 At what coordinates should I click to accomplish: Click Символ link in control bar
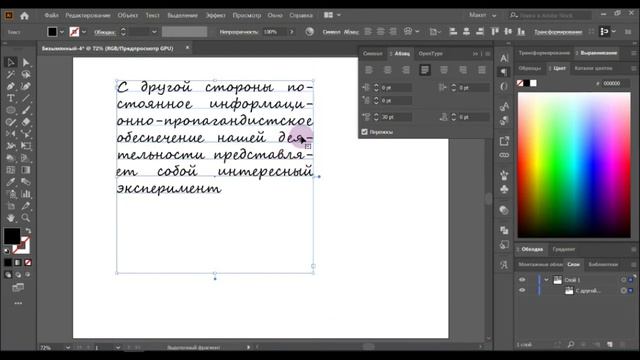331,32
